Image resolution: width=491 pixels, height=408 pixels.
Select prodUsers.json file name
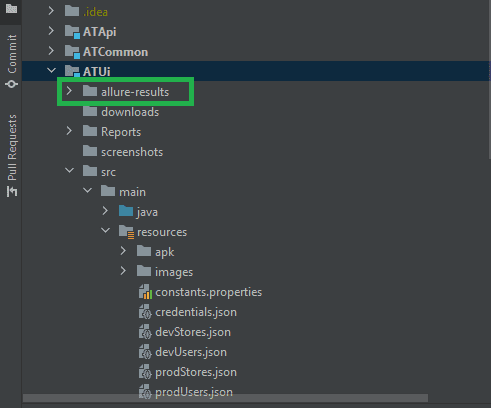(194, 391)
